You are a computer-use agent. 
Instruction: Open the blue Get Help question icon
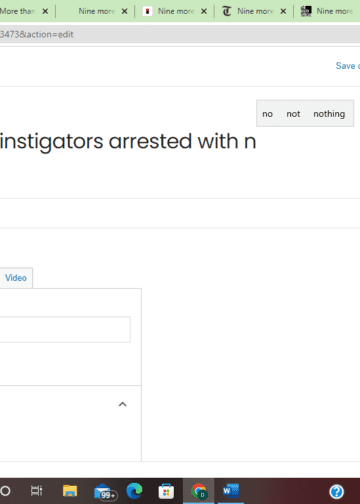pyautogui.click(x=337, y=491)
